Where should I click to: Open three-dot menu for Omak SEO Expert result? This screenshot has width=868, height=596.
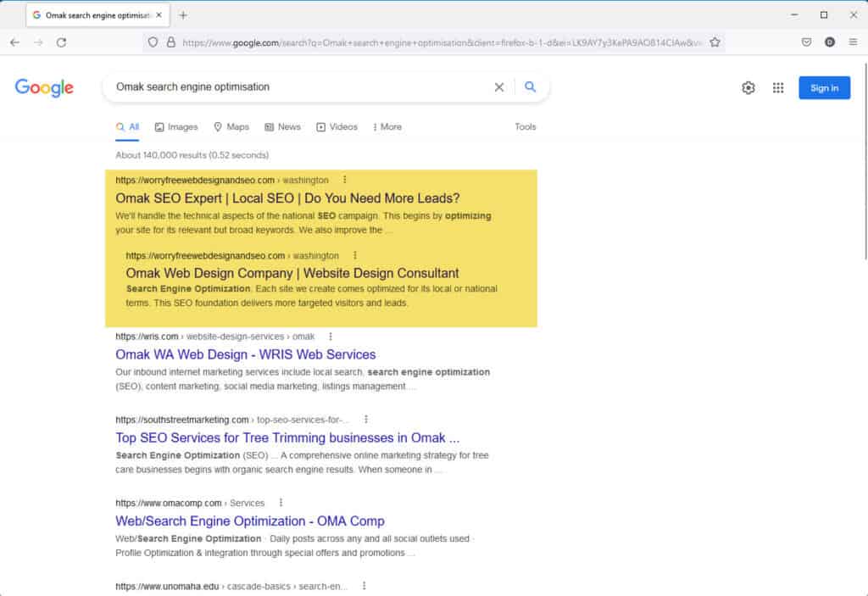344,180
